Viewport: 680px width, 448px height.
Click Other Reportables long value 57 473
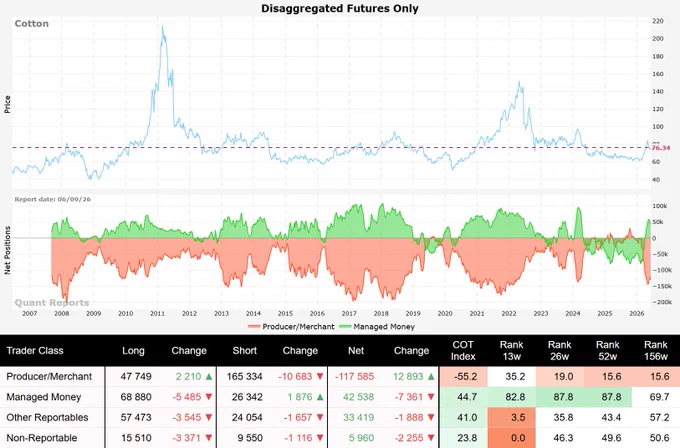point(136,418)
